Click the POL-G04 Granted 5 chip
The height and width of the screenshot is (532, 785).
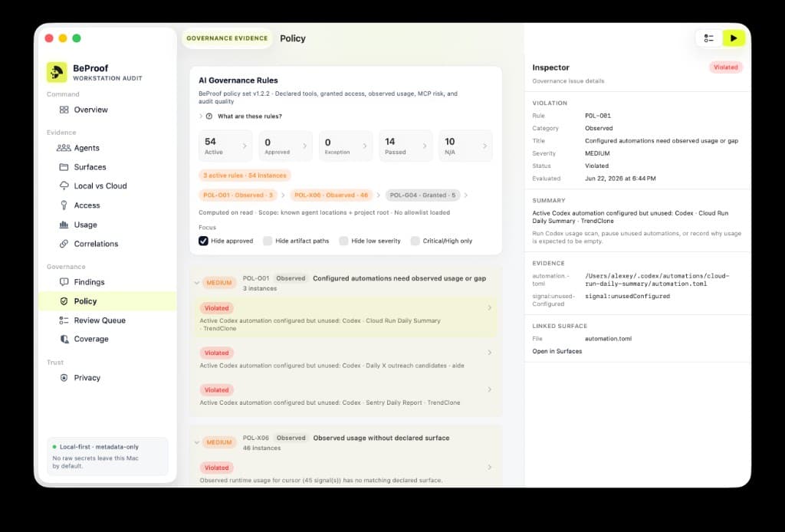[422, 195]
